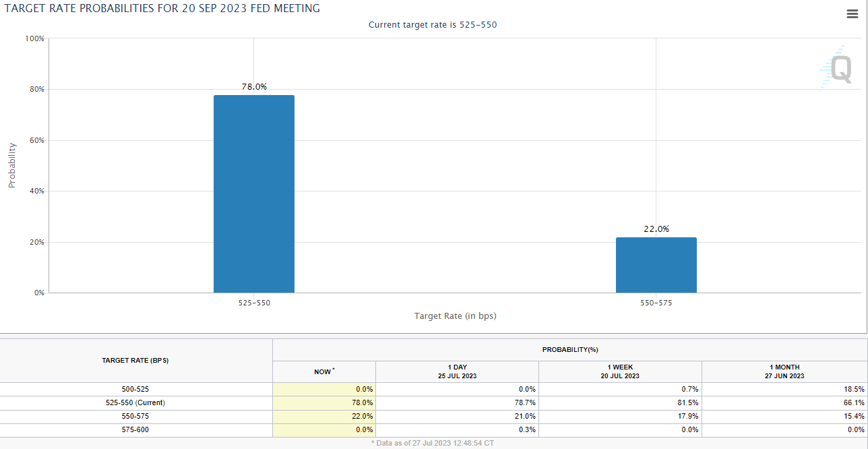Click the 500-525 row label in the table
868x449 pixels.
coord(135,389)
